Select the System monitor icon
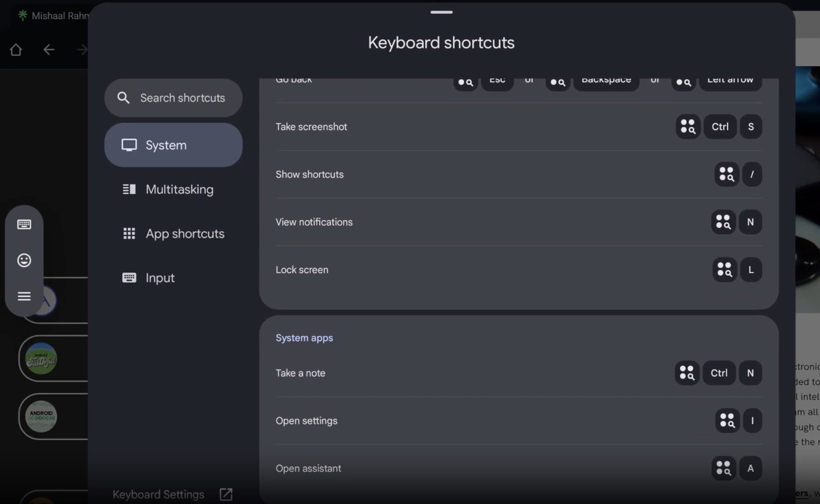Image resolution: width=820 pixels, height=504 pixels. [x=129, y=145]
